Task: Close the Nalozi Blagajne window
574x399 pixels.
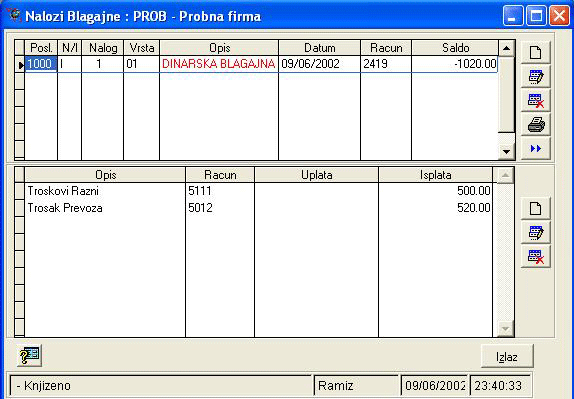Action: (559, 16)
